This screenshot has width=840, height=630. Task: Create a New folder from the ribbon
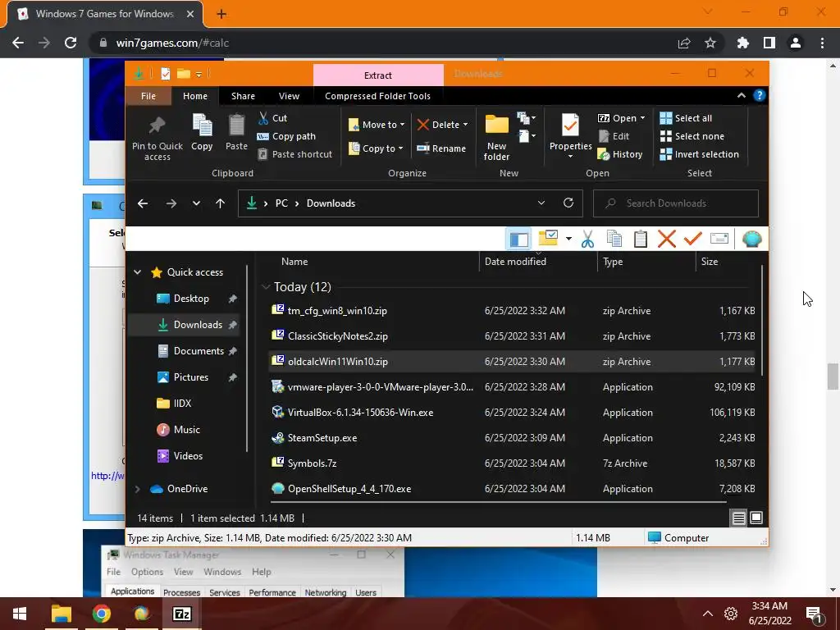tap(496, 137)
